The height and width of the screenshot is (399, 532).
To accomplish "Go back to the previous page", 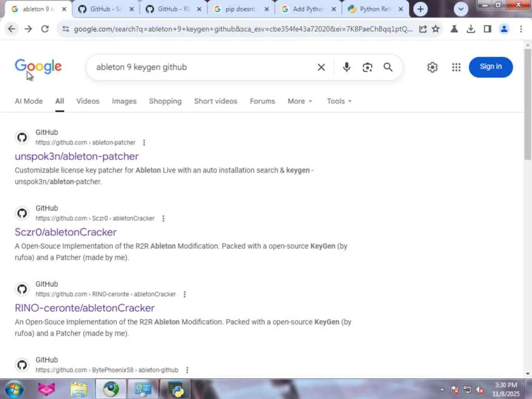I will [12, 29].
